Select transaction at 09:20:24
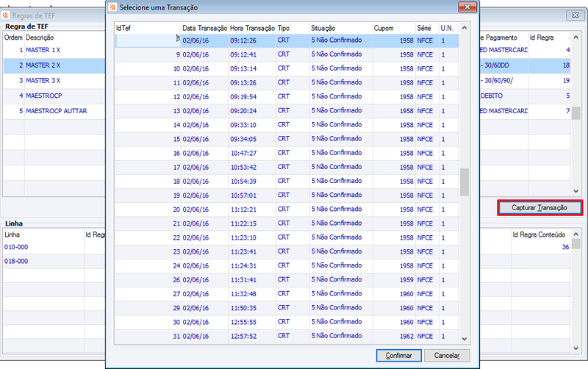Image resolution: width=588 pixels, height=369 pixels. coord(287,111)
